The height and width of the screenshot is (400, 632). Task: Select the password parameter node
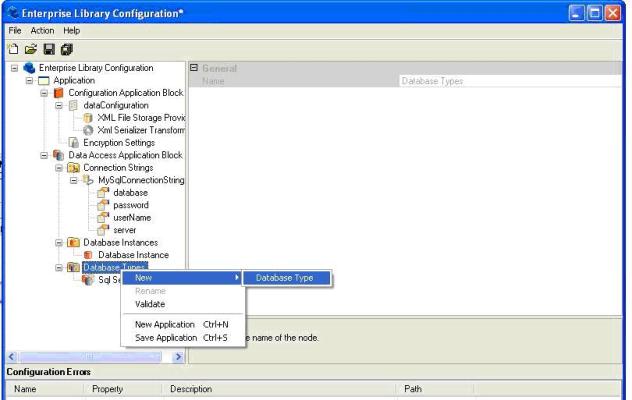131,205
